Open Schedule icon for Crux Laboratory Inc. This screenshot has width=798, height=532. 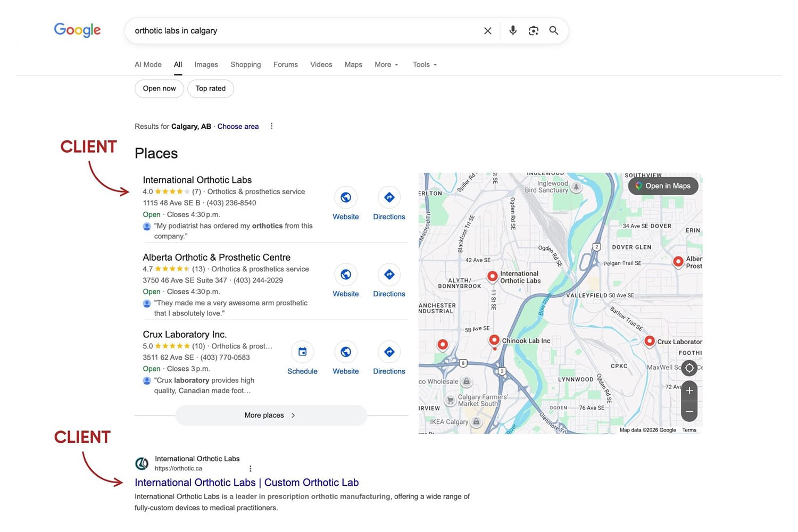tap(302, 352)
